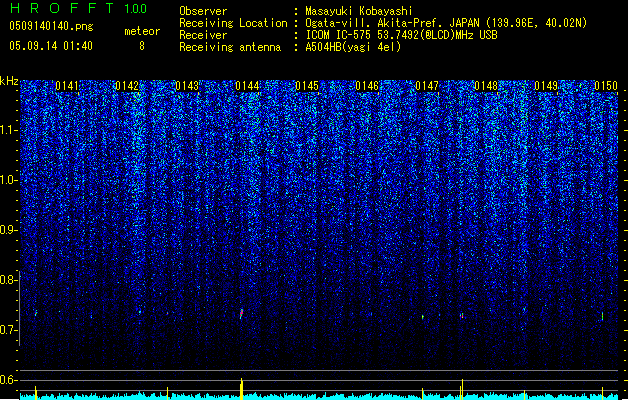Click the Receiver field label
The image size is (629, 400).
click(x=203, y=35)
